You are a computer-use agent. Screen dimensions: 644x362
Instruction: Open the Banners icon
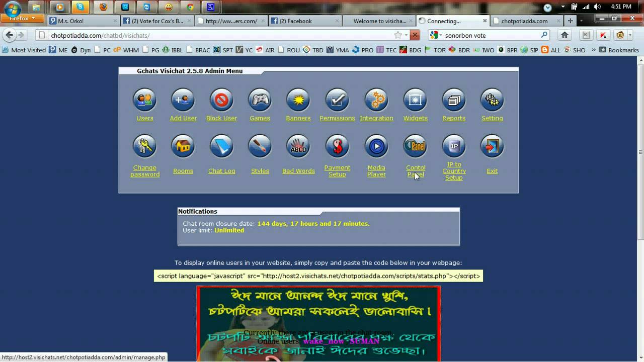298,100
